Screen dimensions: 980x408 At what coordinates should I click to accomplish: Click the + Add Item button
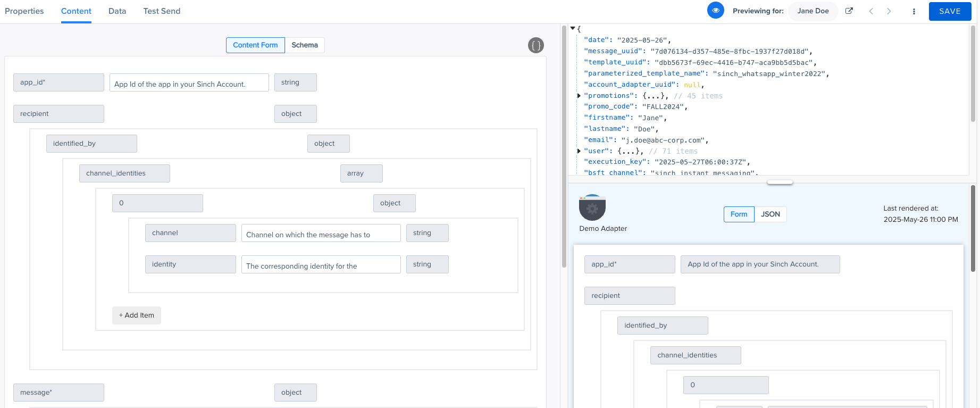tap(137, 315)
